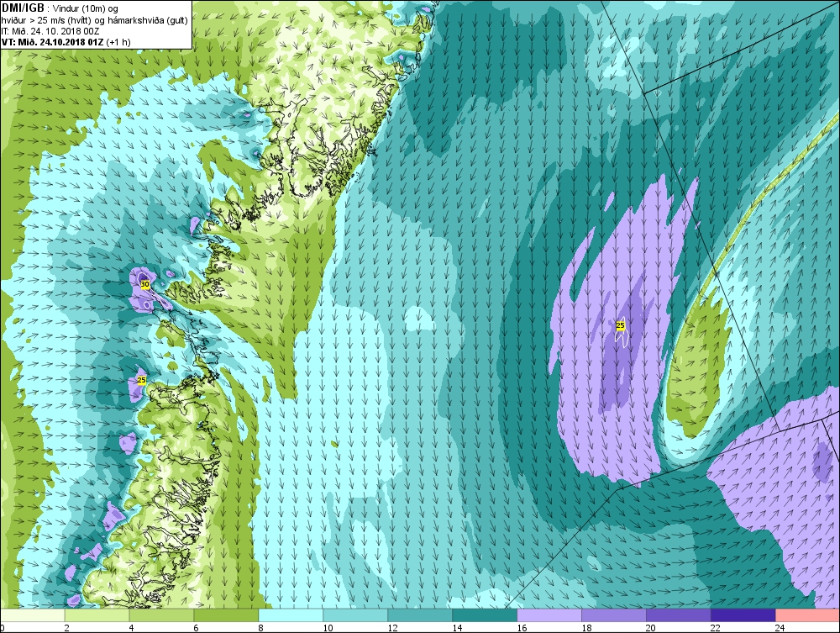
Task: Click the scale number "16" under the legend
Action: 522,628
